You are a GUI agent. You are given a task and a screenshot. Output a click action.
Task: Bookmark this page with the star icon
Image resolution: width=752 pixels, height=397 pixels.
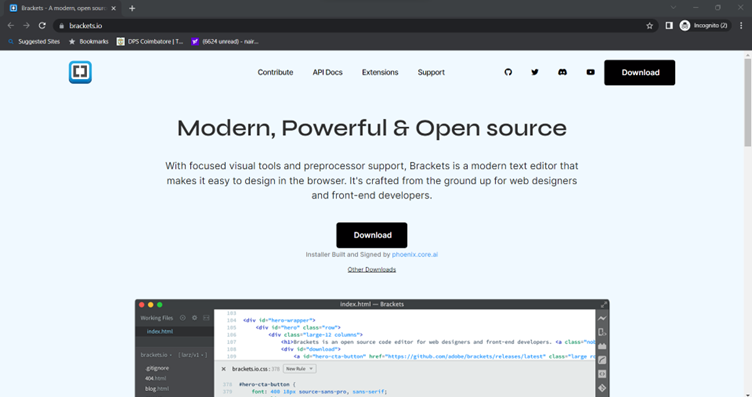pos(649,26)
